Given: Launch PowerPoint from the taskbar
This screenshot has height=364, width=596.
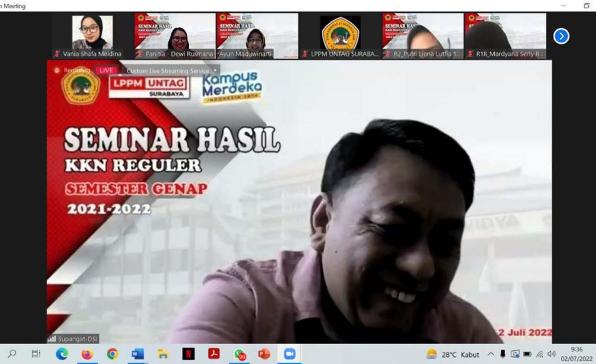Looking at the screenshot, I should tap(264, 355).
